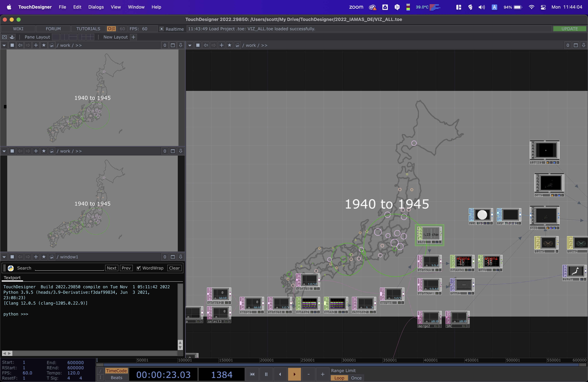Click the save-layout upload tray icon
Image resolution: width=588 pixels, height=382 pixels.
click(12, 37)
